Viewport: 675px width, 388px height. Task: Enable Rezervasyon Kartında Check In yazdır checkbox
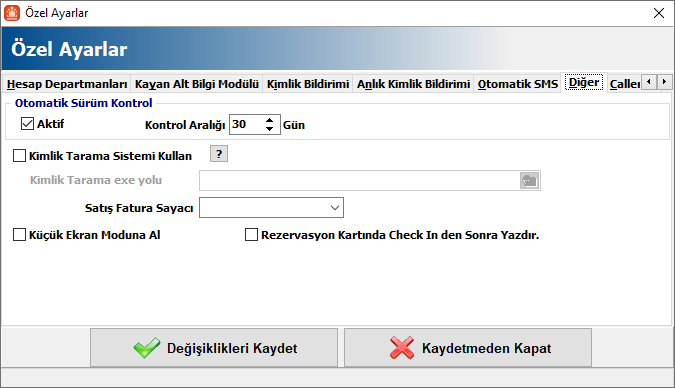(251, 235)
